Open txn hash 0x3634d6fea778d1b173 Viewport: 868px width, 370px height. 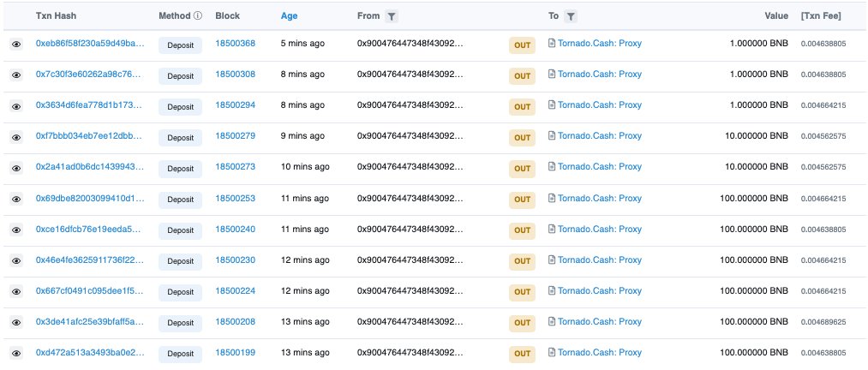pyautogui.click(x=90, y=105)
